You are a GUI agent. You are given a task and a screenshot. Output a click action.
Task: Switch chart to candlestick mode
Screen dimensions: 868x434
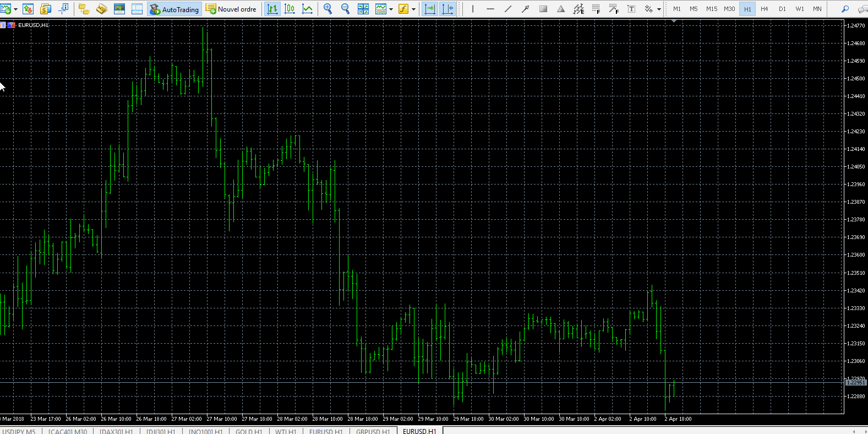(290, 9)
